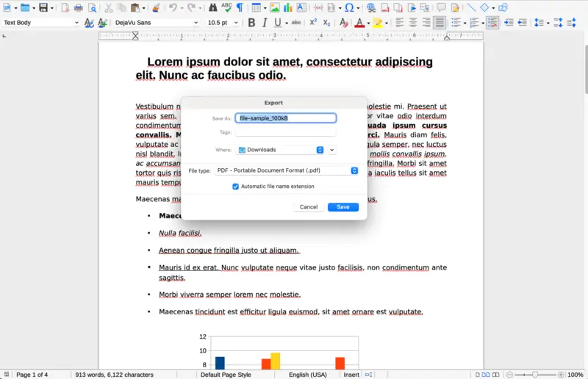Click the red Font Color swatch
Screen dimensions: 588x379
[x=359, y=23]
